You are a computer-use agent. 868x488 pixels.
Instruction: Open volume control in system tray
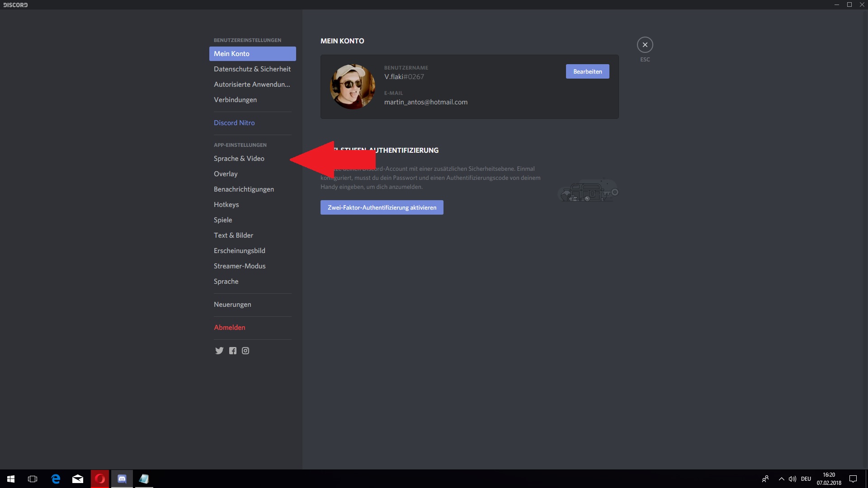[x=792, y=479]
